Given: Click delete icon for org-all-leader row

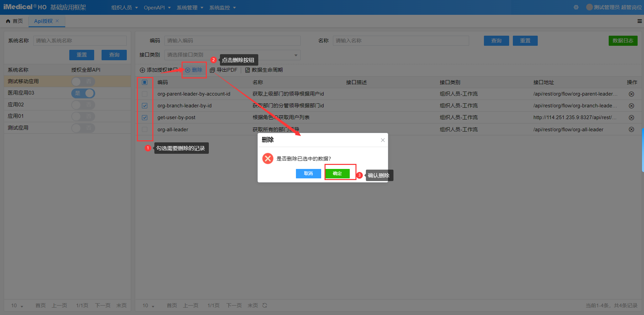Looking at the screenshot, I should [x=631, y=130].
